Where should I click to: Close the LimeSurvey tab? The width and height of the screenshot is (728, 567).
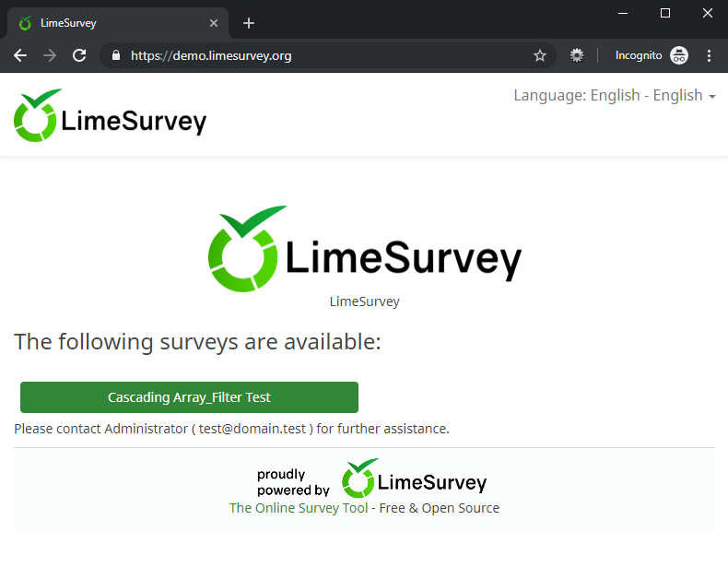coord(214,23)
